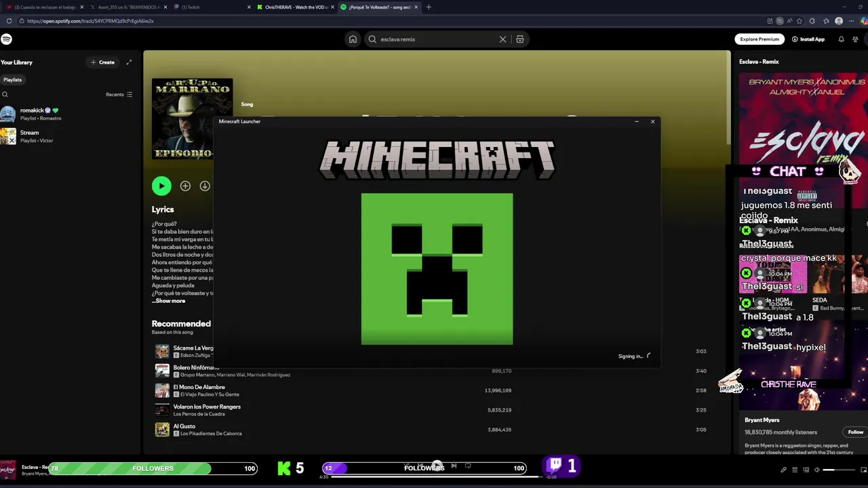Screen dimensions: 868x488
Task: Pause playback in the bottom player
Action: pos(437,466)
